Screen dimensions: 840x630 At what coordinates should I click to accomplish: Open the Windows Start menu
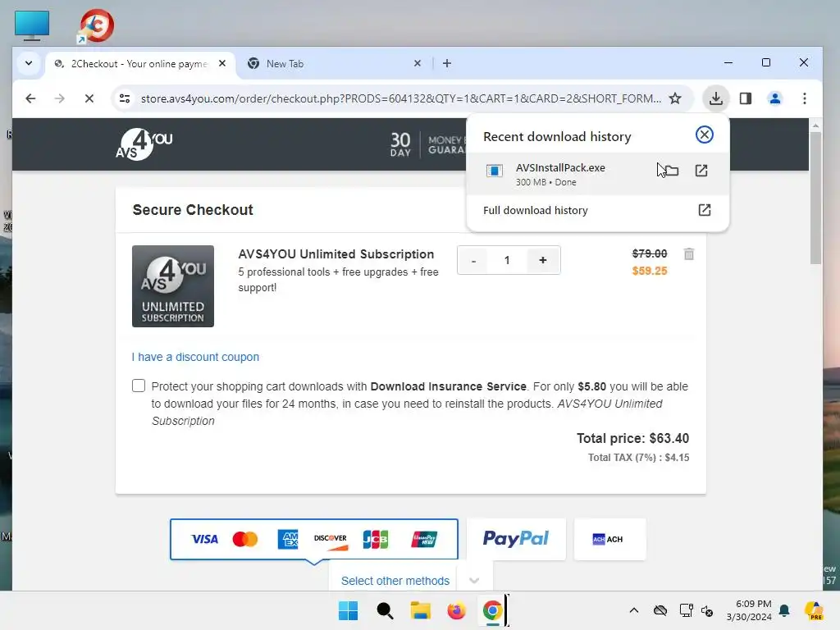(x=348, y=610)
